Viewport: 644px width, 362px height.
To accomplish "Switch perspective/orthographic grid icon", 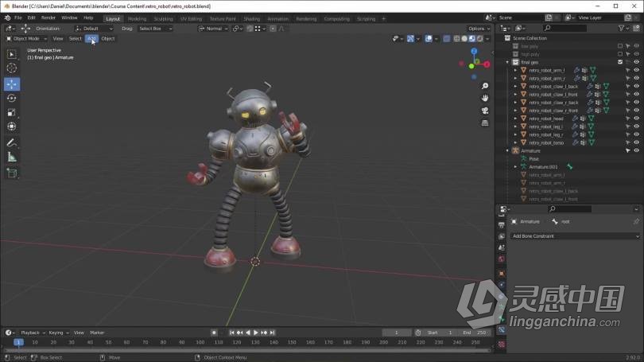I will (x=485, y=123).
